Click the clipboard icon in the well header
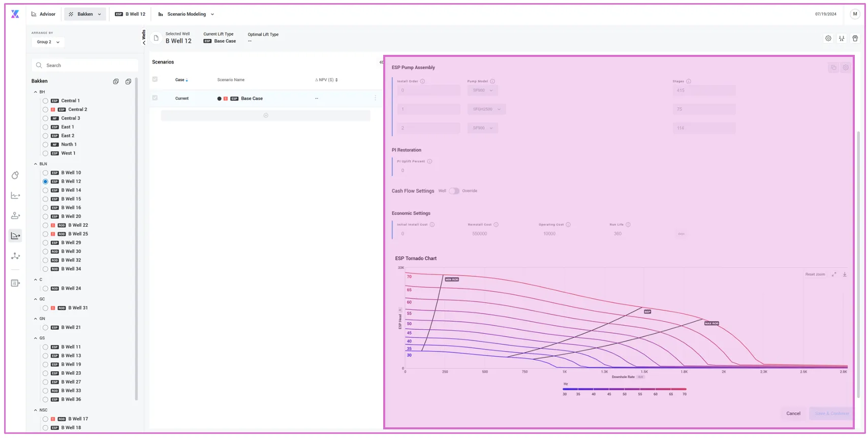Screen dimensions: 868x438 855,39
